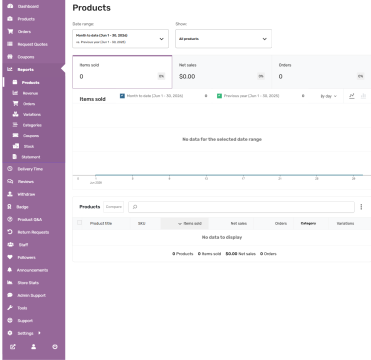Open the Revenue report

(x=30, y=93)
